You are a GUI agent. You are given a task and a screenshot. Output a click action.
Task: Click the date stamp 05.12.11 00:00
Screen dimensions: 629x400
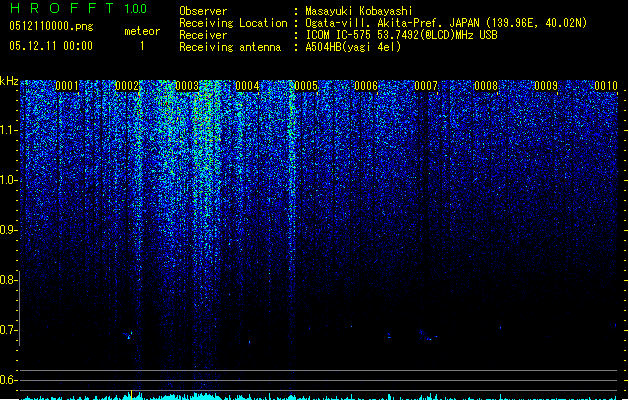51,46
